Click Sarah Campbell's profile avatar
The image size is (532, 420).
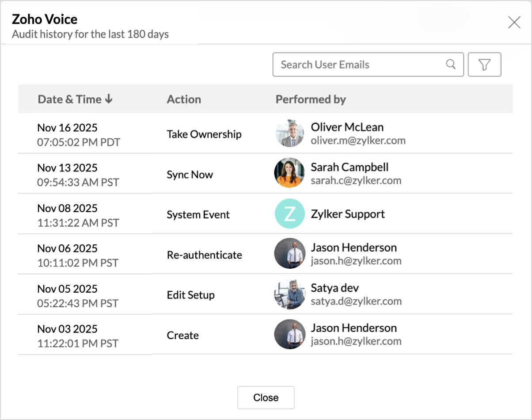click(x=290, y=173)
